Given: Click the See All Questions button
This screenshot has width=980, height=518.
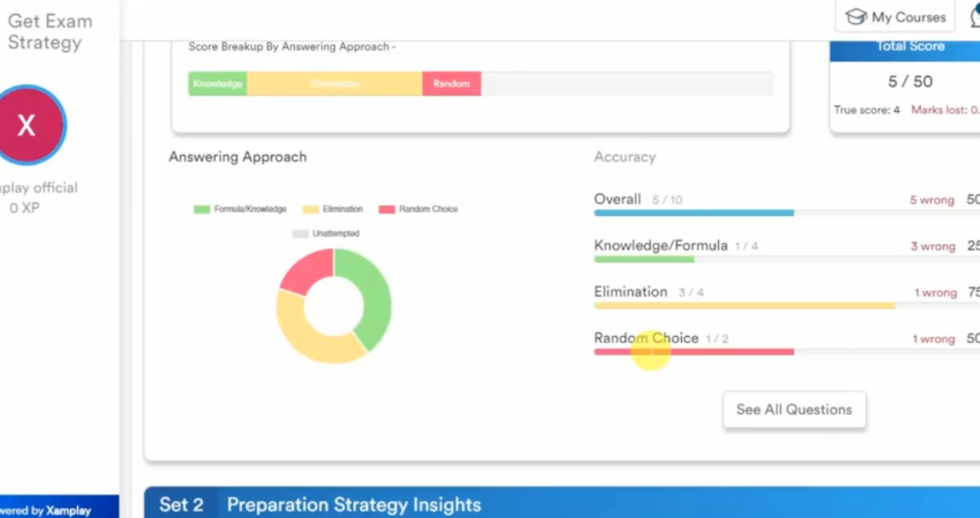Looking at the screenshot, I should 794,409.
